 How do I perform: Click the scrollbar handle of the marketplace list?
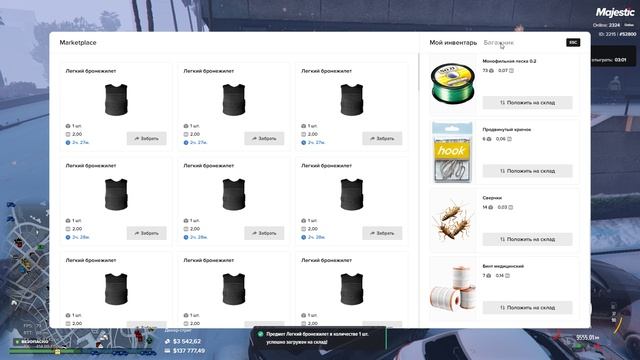coord(419,71)
